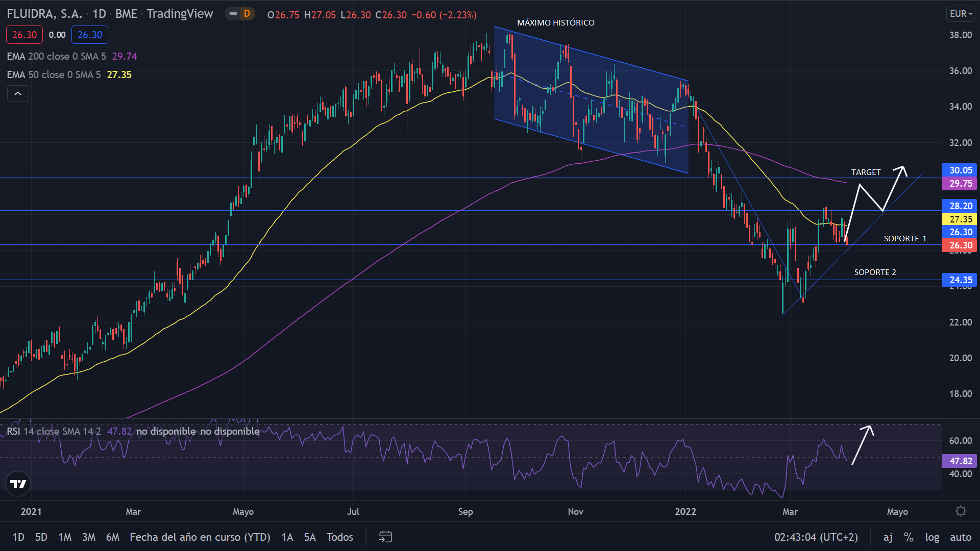Select the TARGET text label
The height and width of the screenshot is (551, 980).
(866, 172)
